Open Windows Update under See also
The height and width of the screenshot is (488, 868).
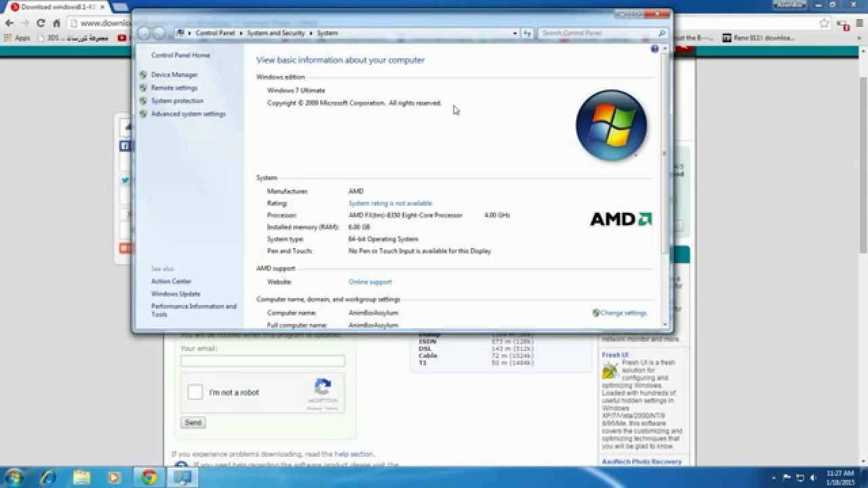point(176,294)
